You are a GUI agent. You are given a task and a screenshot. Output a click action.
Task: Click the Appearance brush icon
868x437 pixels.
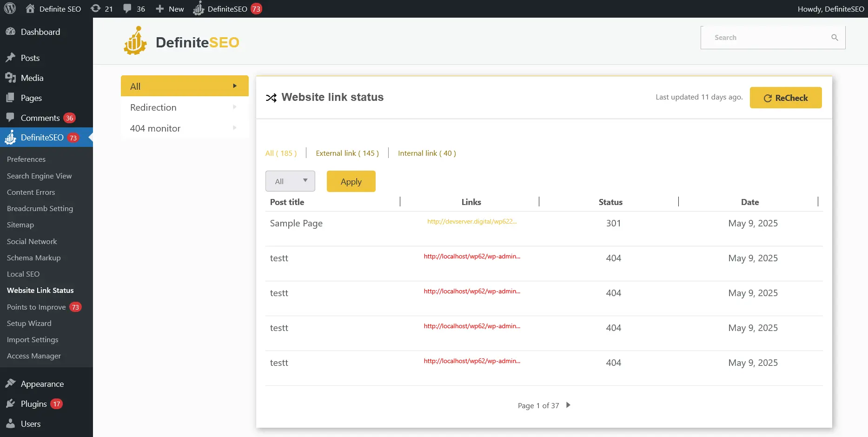[x=10, y=384]
